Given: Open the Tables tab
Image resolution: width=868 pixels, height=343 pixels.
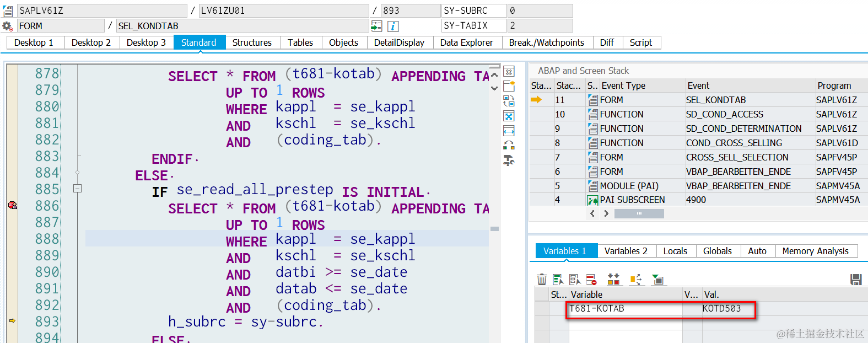Looking at the screenshot, I should (300, 42).
